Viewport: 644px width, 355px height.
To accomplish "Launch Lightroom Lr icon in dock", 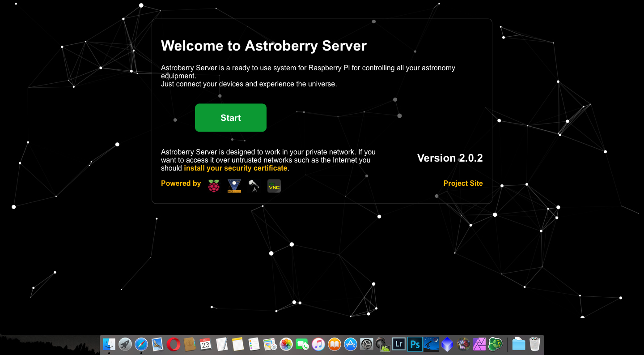I will (x=399, y=344).
